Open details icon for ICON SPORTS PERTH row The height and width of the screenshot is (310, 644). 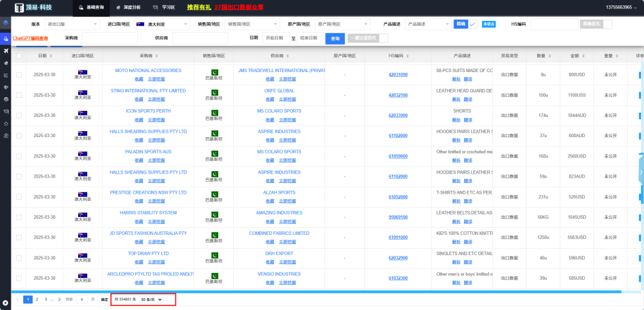tap(640, 116)
